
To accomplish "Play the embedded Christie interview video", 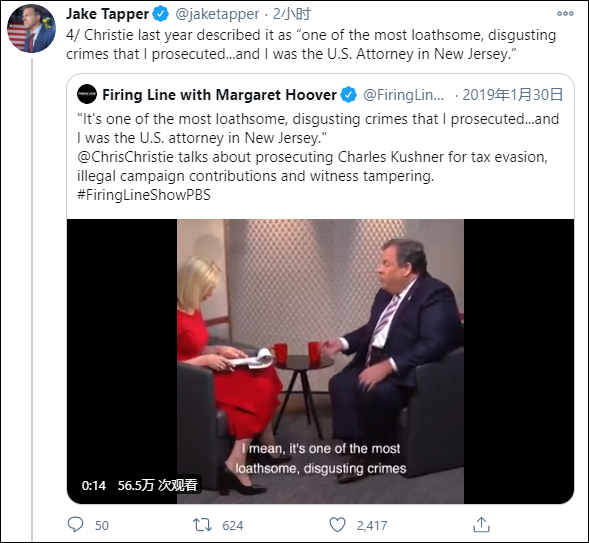I will coord(320,361).
